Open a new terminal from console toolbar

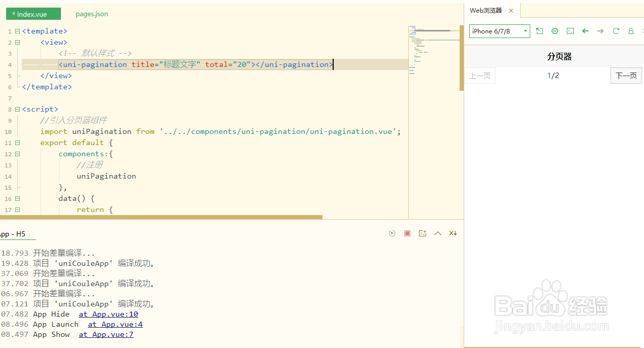[x=423, y=233]
